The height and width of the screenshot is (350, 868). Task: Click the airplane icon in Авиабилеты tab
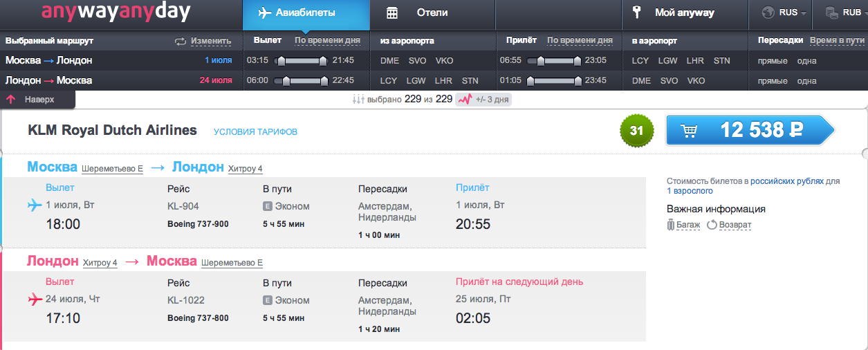(x=264, y=13)
